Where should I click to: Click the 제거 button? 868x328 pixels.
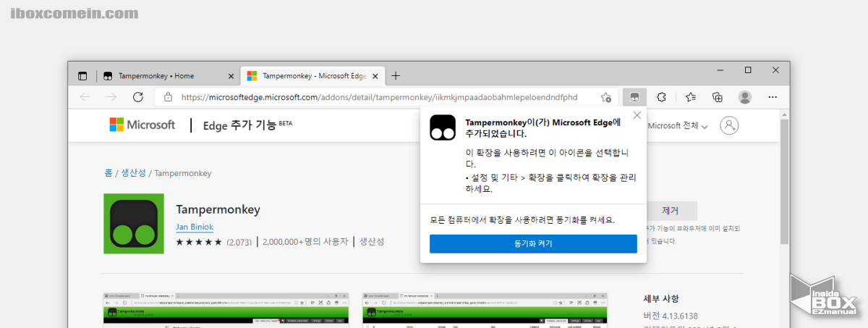(670, 211)
